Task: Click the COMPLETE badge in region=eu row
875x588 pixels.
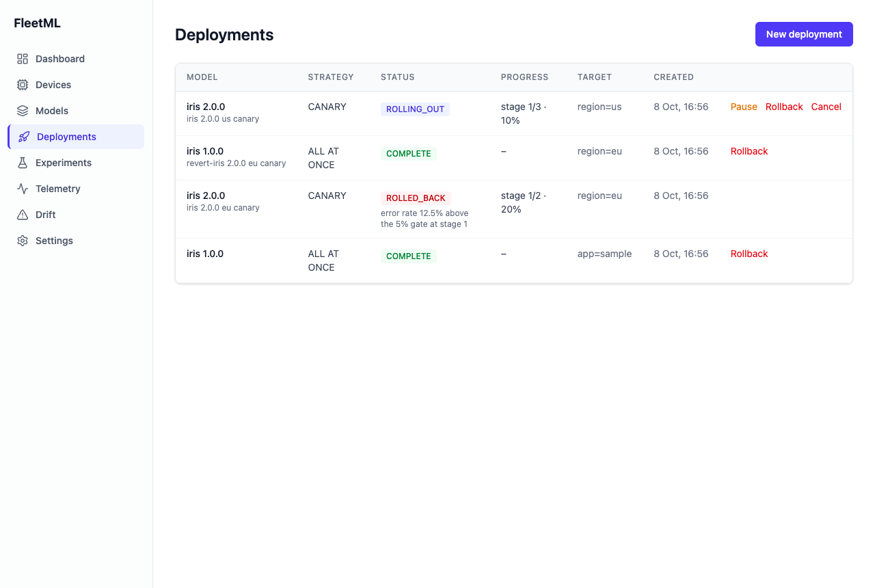Action: click(x=409, y=154)
